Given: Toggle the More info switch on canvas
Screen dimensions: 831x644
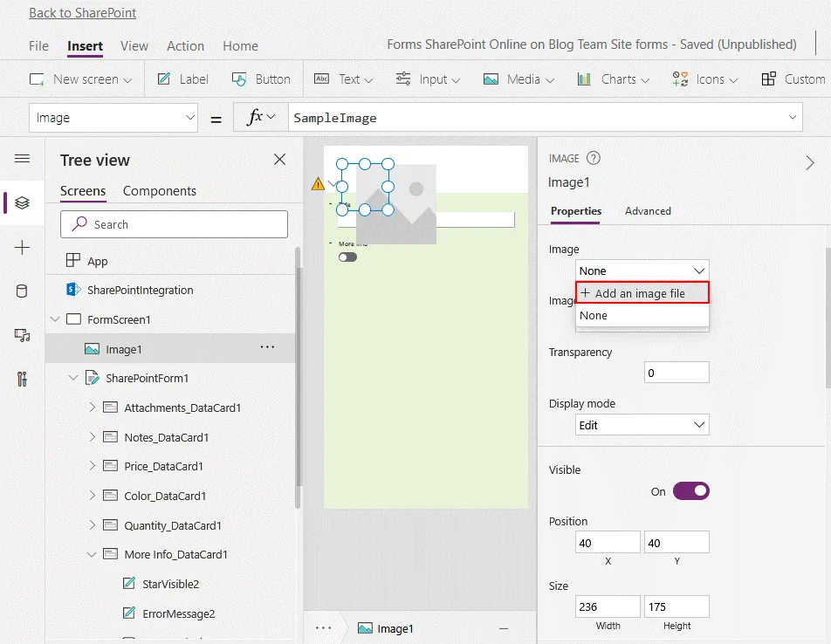Looking at the screenshot, I should click(x=347, y=257).
